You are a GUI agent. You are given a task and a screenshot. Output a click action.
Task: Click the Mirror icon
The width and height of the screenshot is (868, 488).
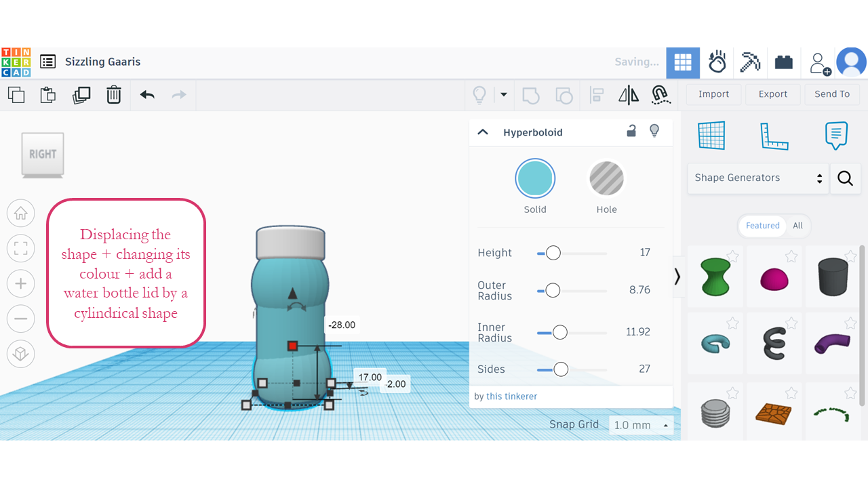(x=629, y=95)
